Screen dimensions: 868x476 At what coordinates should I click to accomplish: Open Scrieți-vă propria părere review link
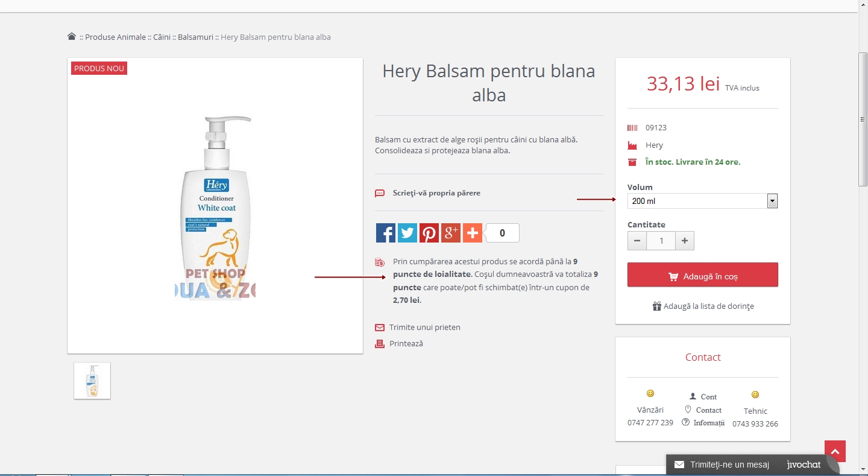pos(436,193)
